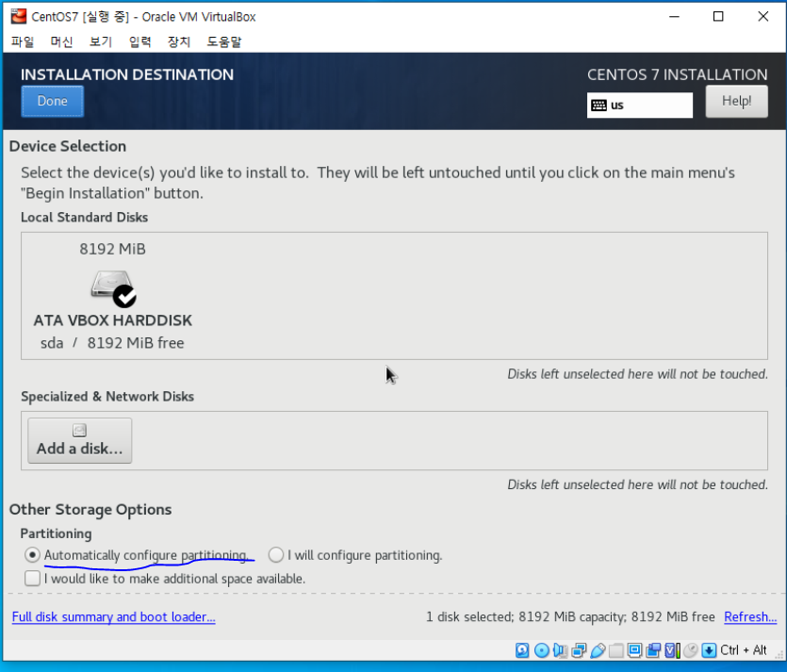Click the '8192 MiB' size label above disk
Screen dimensions: 787x672
click(x=112, y=249)
